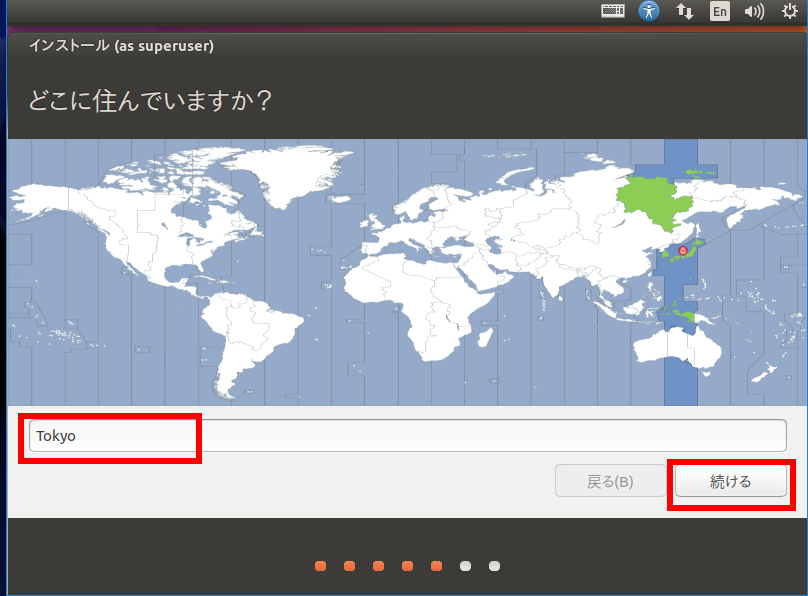The width and height of the screenshot is (808, 596).
Task: Click the インストール (as superuser) window title
Action: point(121,46)
